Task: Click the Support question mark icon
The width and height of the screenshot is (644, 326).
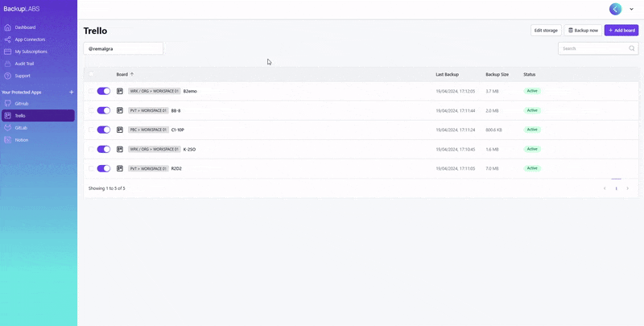Action: (7, 76)
